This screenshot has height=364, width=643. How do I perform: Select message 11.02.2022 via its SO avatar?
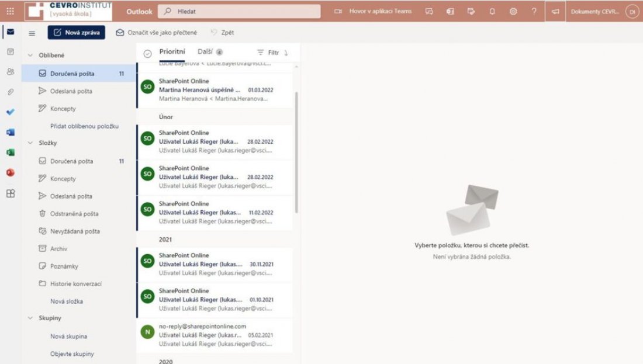click(148, 209)
